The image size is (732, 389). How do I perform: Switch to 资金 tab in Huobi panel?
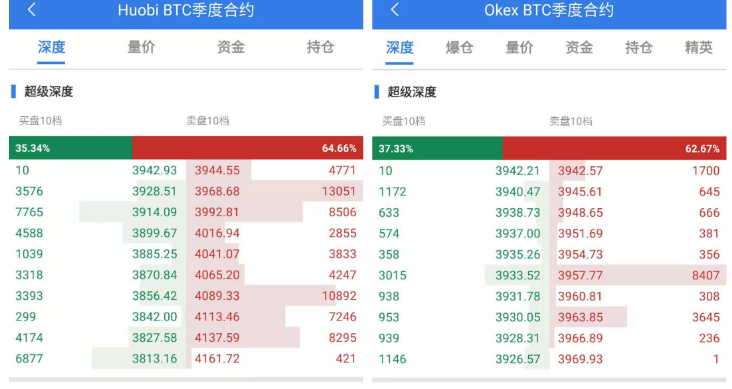231,47
